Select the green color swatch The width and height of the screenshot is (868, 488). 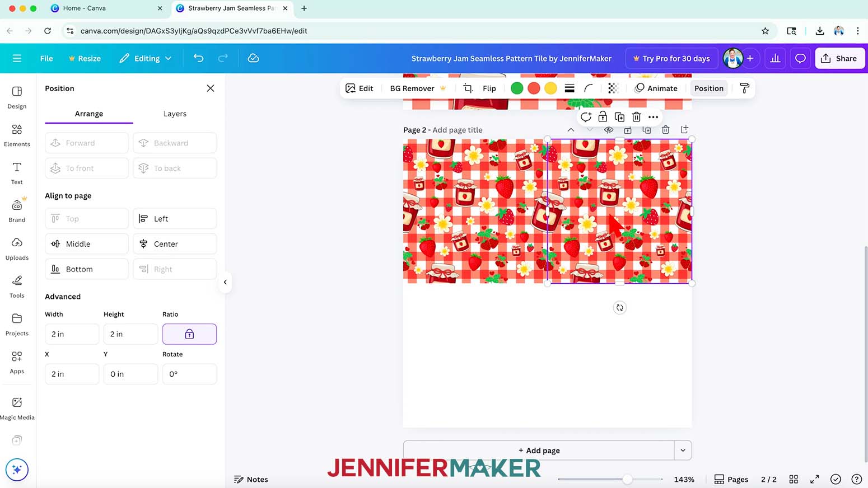[x=517, y=88]
